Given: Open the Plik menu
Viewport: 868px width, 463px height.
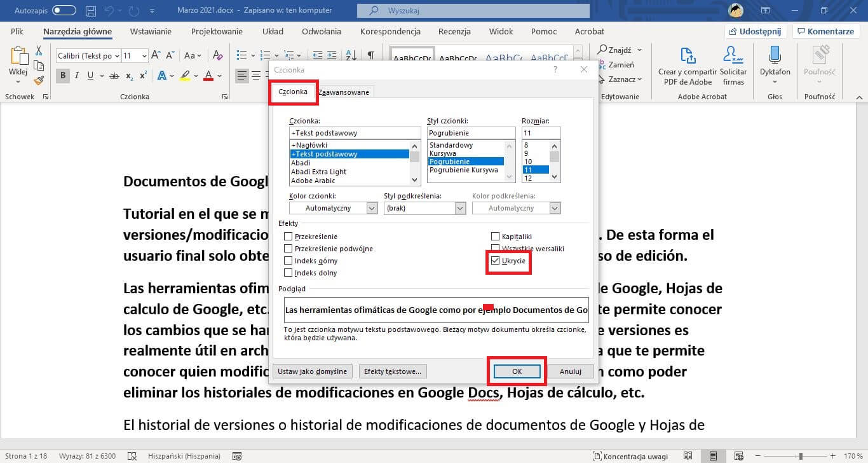Looking at the screenshot, I should (17, 31).
